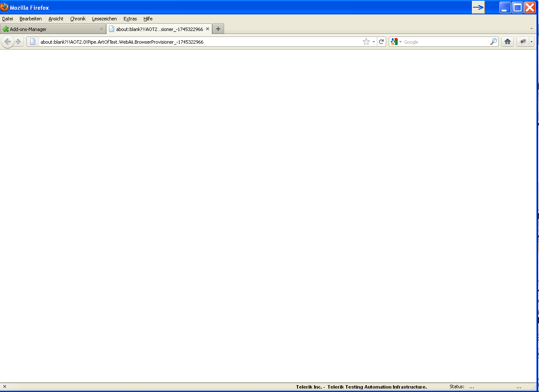Viewport: 539px width, 392px height.
Task: Open the address bar history dropdown
Action: (x=373, y=42)
